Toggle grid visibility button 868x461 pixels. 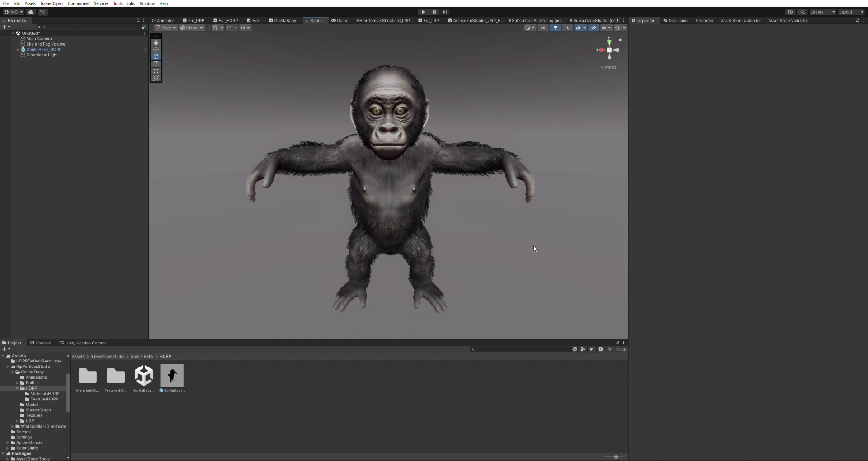click(215, 28)
